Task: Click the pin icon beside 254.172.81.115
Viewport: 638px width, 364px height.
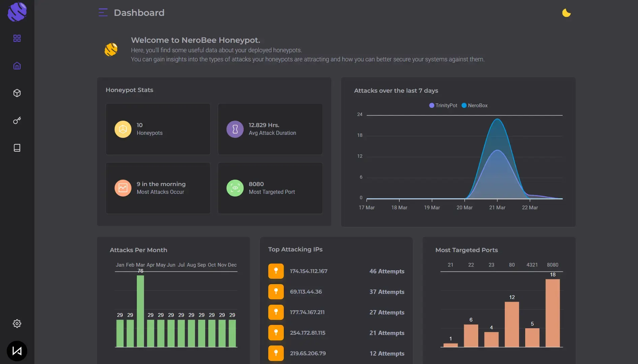Action: pyautogui.click(x=276, y=333)
